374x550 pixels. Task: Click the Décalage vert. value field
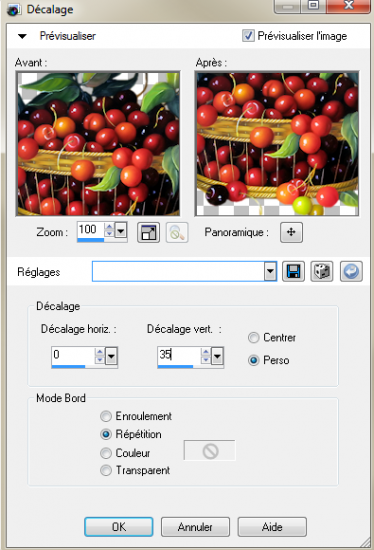click(179, 355)
